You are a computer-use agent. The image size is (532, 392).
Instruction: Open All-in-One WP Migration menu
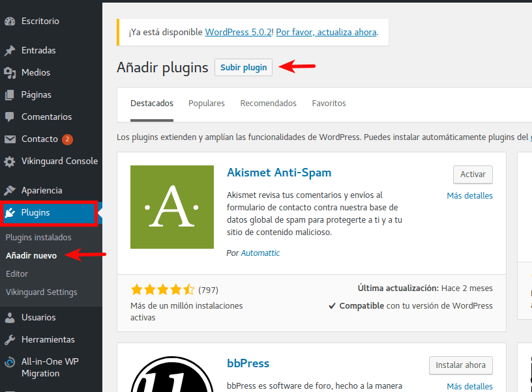coord(50,368)
